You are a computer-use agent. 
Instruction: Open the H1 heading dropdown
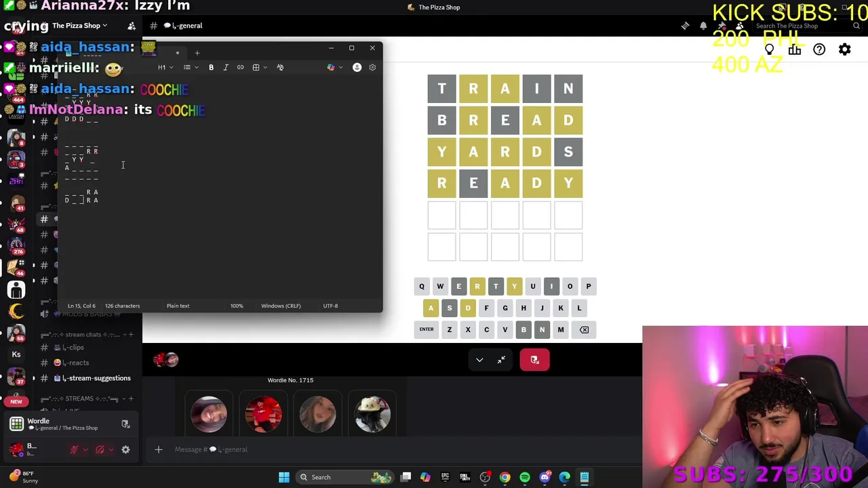click(x=165, y=67)
